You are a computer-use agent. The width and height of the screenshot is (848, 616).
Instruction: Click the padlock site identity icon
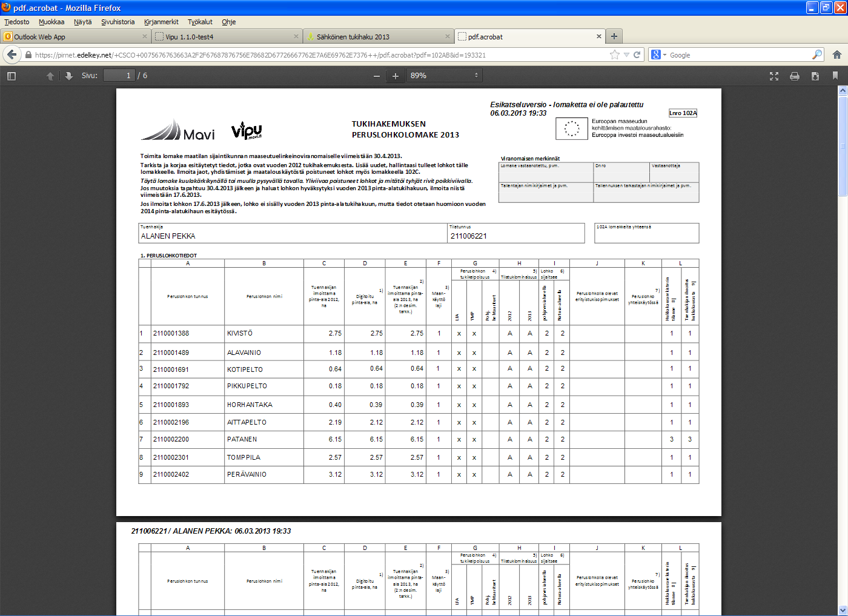pos(28,55)
